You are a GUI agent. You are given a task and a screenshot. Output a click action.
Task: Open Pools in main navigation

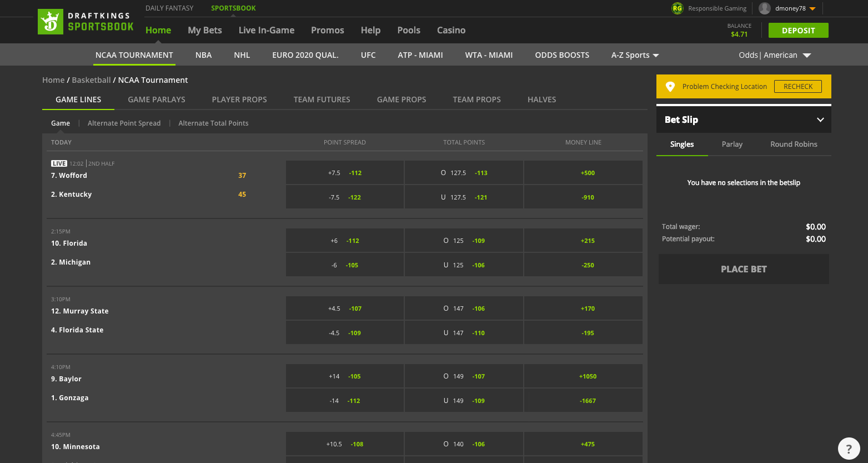tap(409, 30)
